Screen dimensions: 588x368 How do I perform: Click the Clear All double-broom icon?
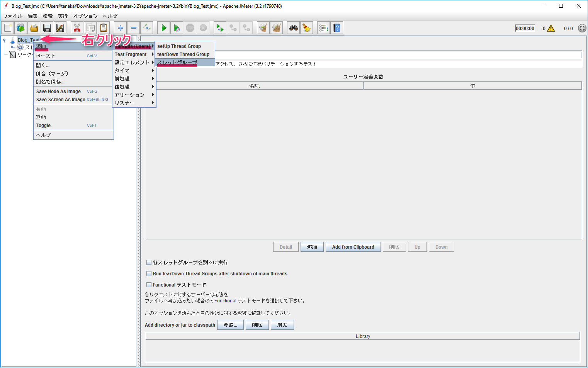pyautogui.click(x=277, y=28)
